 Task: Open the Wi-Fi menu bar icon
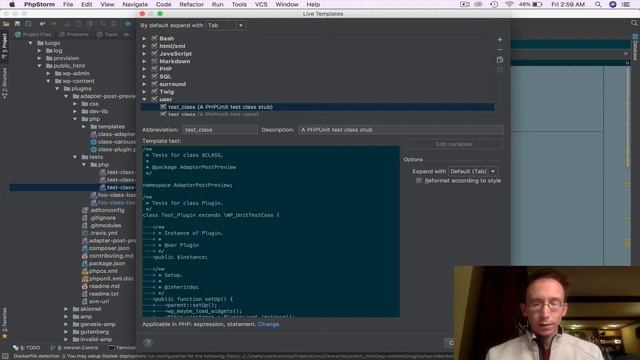tap(509, 4)
